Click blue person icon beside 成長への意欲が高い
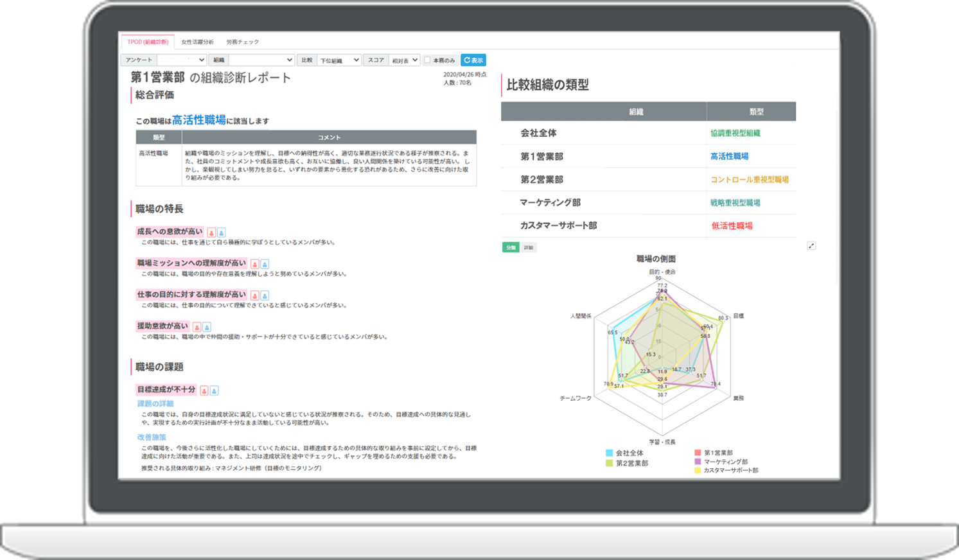The image size is (959, 560). click(221, 232)
